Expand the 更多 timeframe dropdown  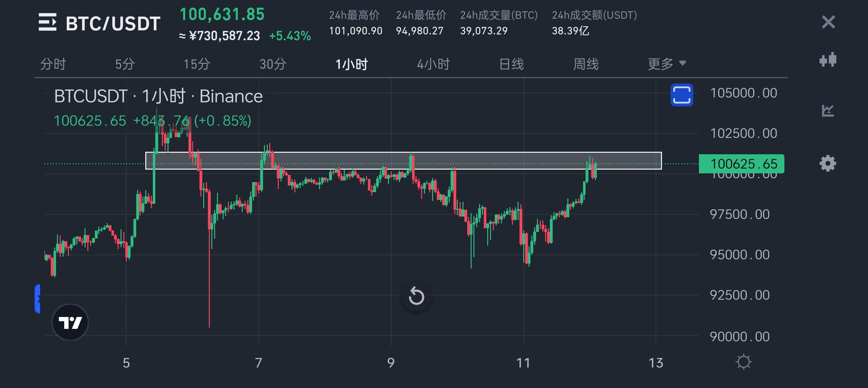coord(666,64)
